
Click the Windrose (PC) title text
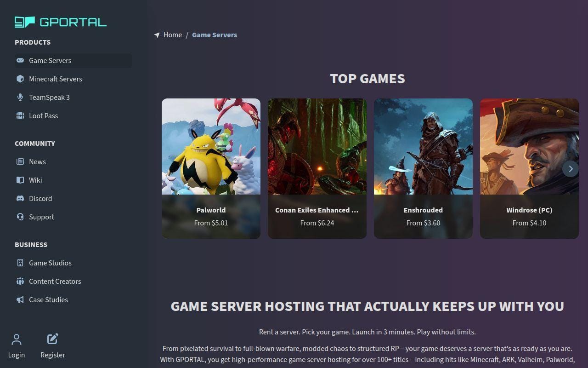pyautogui.click(x=529, y=210)
